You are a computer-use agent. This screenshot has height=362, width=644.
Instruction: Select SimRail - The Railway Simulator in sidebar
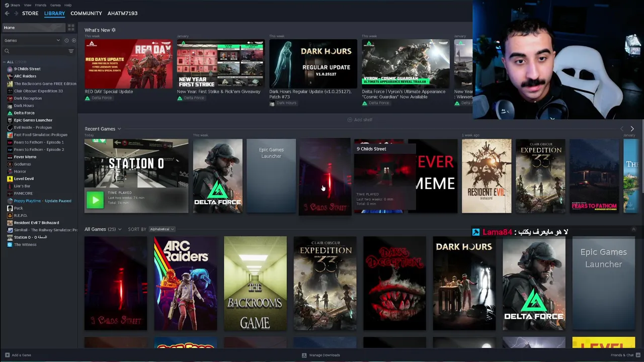pos(45,230)
